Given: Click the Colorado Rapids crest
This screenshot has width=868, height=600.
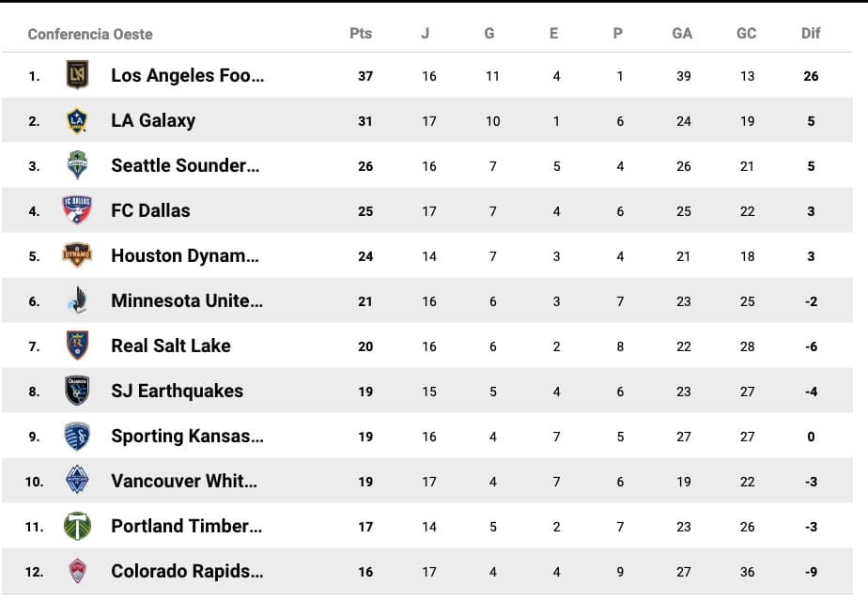Looking at the screenshot, I should [x=77, y=571].
